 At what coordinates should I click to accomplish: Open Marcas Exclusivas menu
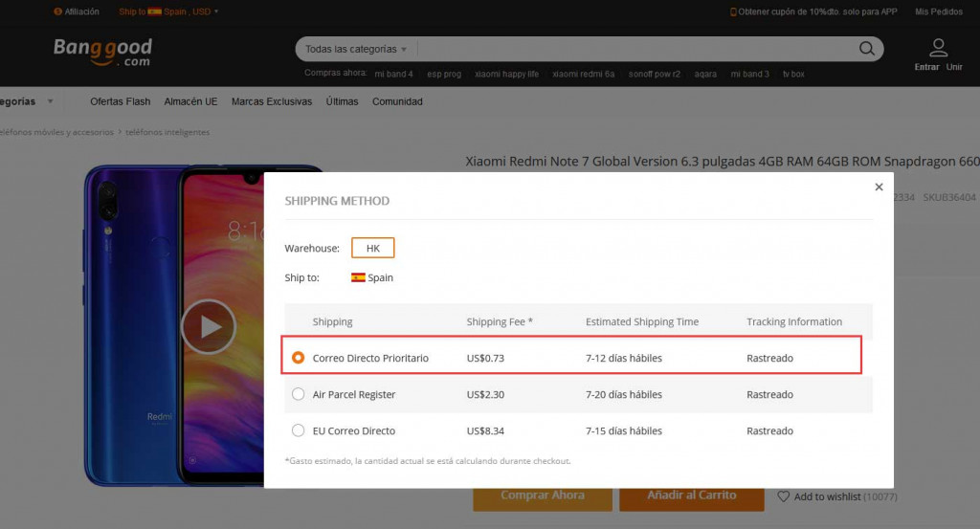click(x=271, y=101)
